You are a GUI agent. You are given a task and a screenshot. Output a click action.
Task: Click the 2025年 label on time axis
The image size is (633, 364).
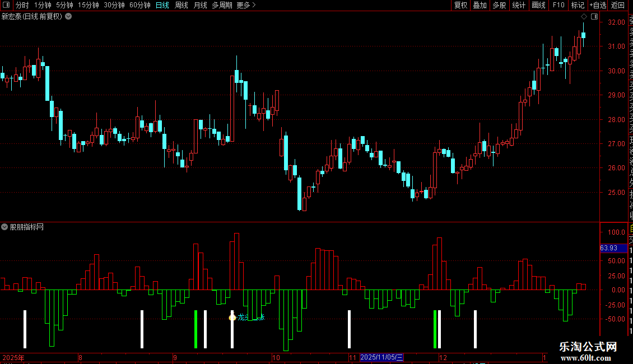click(13, 357)
